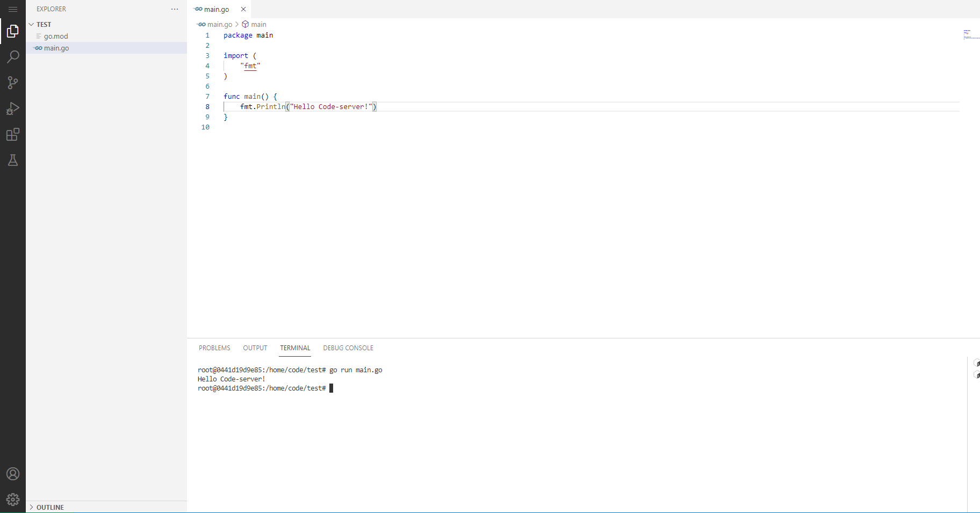Open the Source Control view
This screenshot has width=980, height=513.
(13, 83)
